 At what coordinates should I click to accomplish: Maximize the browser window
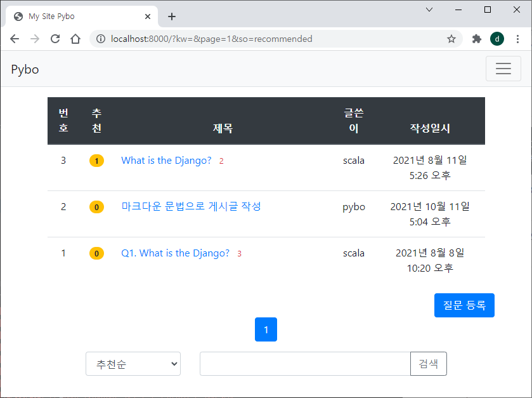pyautogui.click(x=488, y=10)
